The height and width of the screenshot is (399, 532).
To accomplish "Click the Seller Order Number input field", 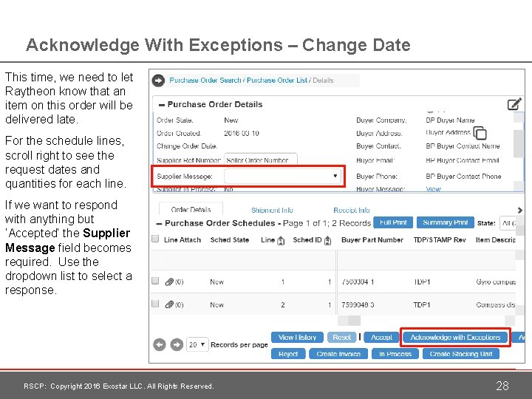I will tap(261, 160).
